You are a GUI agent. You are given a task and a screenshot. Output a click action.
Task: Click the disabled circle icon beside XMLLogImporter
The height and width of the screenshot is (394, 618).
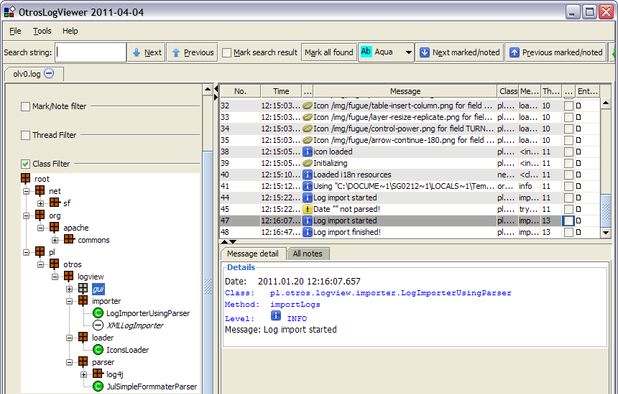98,325
